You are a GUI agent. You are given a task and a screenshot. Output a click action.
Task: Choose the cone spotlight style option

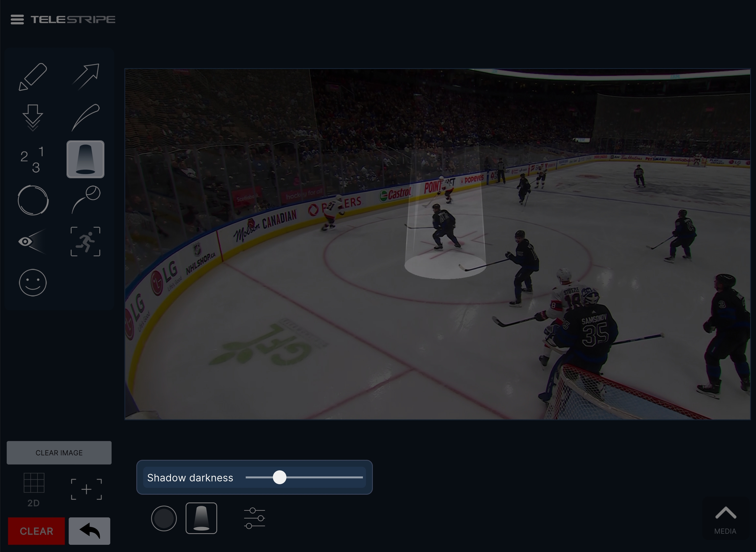(201, 518)
